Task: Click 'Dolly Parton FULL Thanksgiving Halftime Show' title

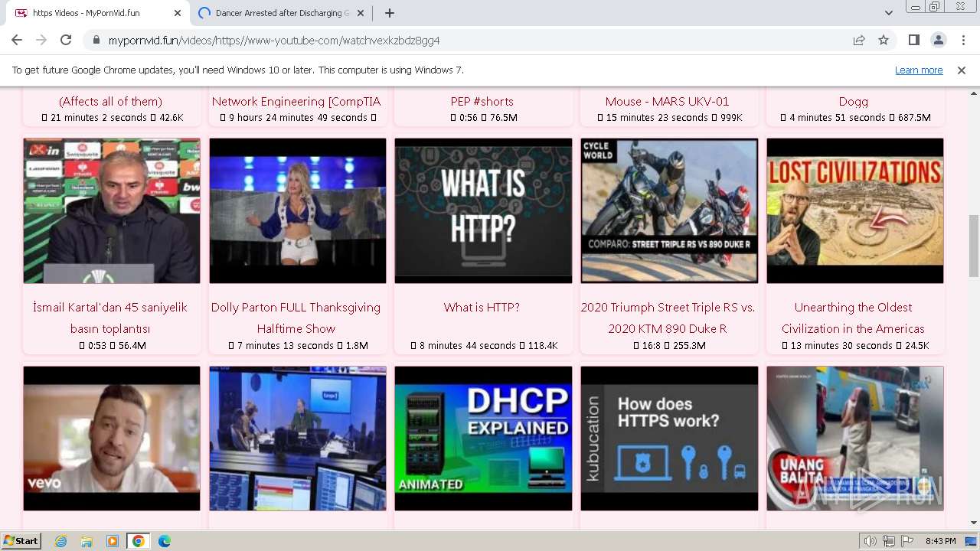Action: click(x=296, y=318)
